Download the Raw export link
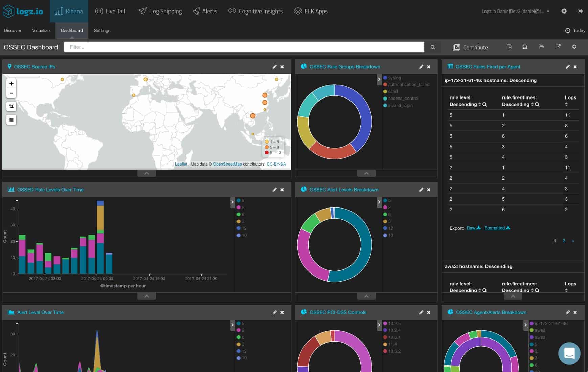 click(x=473, y=228)
